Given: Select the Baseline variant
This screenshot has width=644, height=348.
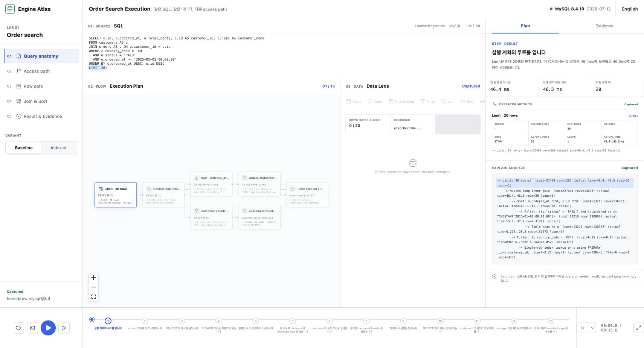Looking at the screenshot, I should [24, 148].
